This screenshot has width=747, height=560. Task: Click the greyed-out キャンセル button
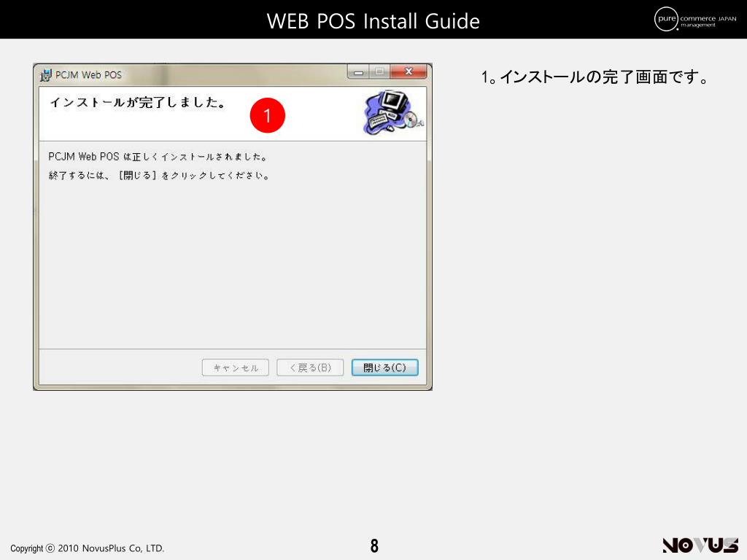tap(236, 367)
